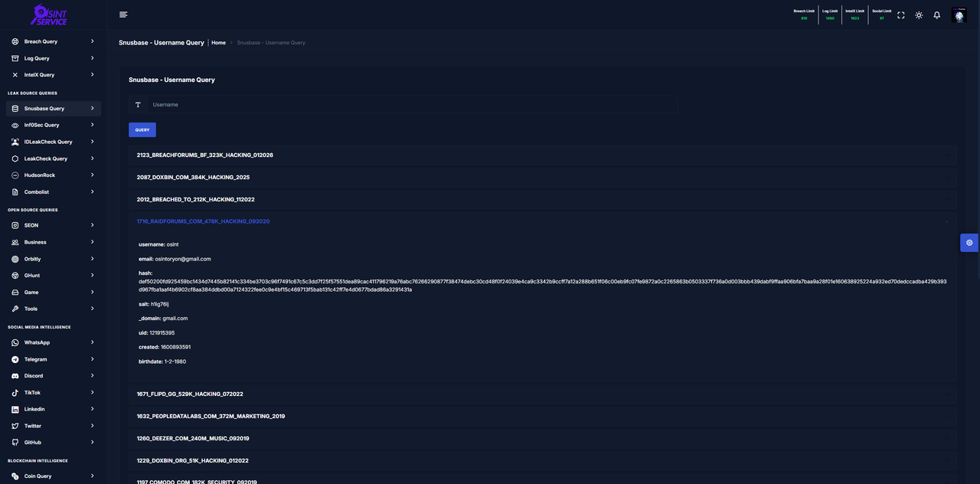Expand the 1632_PEOPLEDATALABS_COM_372M result row
980x484 pixels.
[543, 417]
